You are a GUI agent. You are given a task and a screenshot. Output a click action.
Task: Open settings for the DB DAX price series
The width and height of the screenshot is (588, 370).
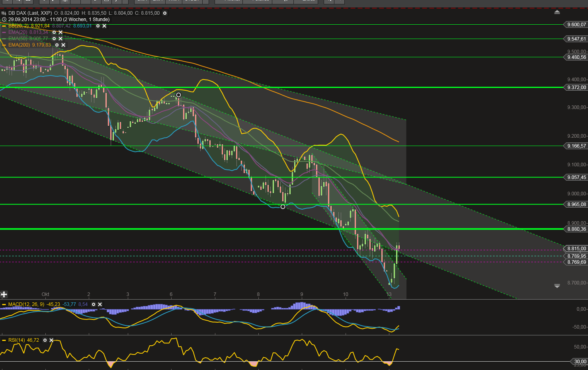point(165,13)
